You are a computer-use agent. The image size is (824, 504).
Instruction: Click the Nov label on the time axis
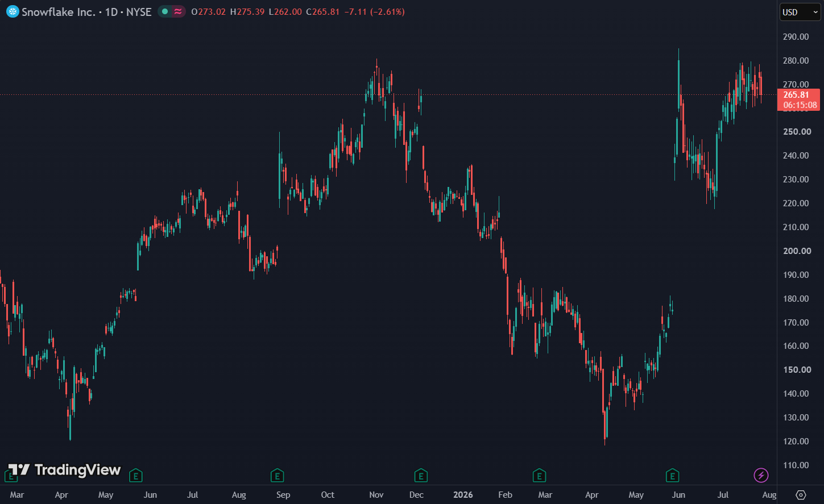point(376,495)
